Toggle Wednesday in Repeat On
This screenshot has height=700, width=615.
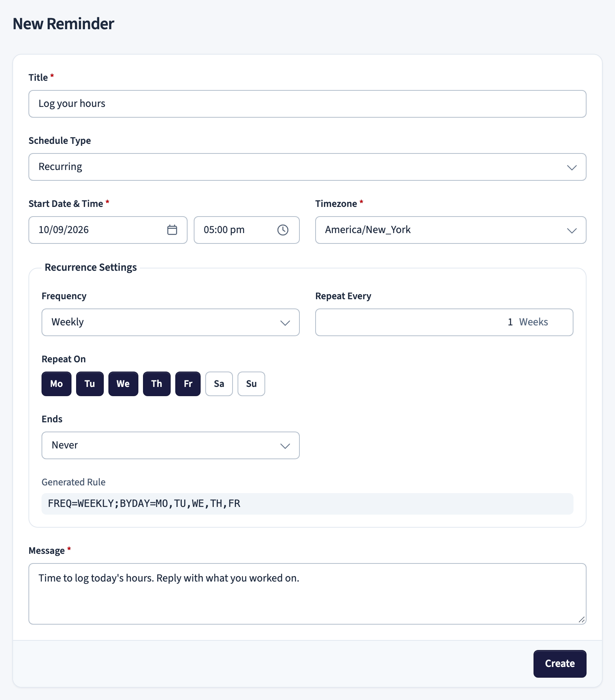coord(123,384)
